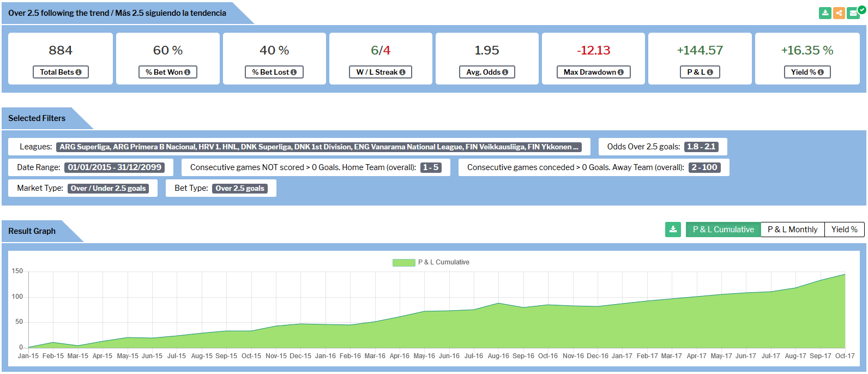Click the Selected Filters section header
This screenshot has width=868, height=374.
(37, 118)
